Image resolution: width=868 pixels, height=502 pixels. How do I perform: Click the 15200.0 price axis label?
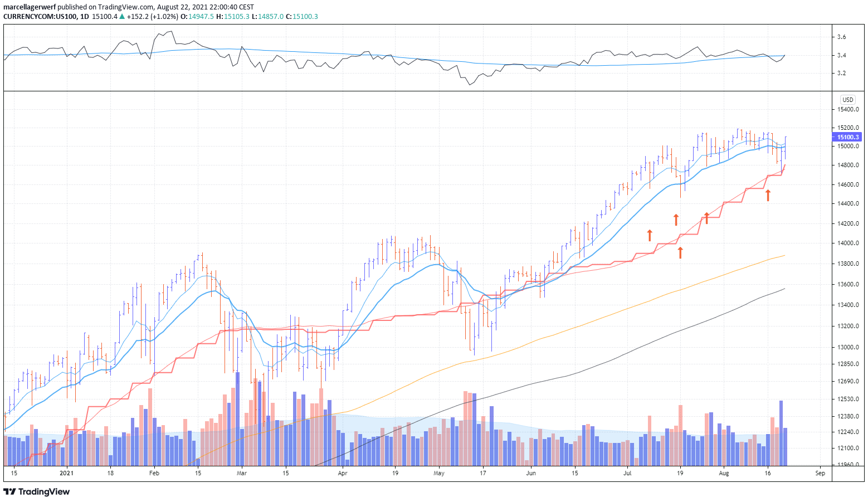(847, 128)
